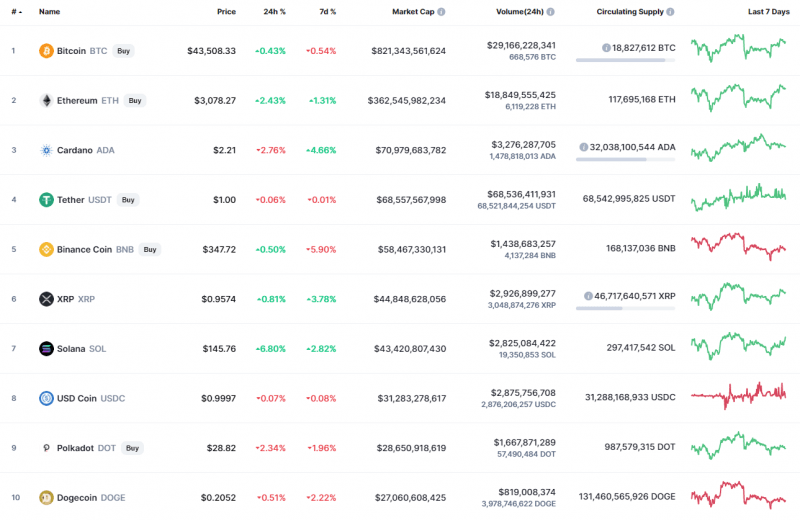The height and width of the screenshot is (520, 800).
Task: Open the Cardano name link
Action: pyautogui.click(x=75, y=150)
